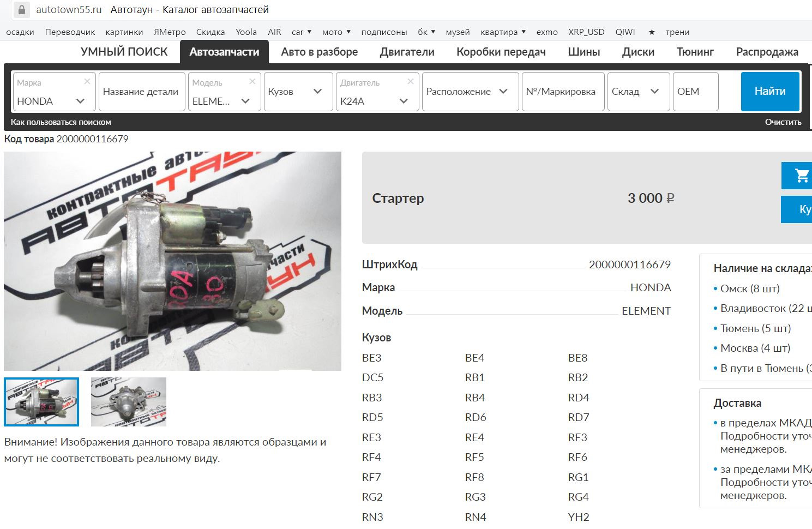Open the Распродажа tab
The height and width of the screenshot is (529, 812).
767,52
